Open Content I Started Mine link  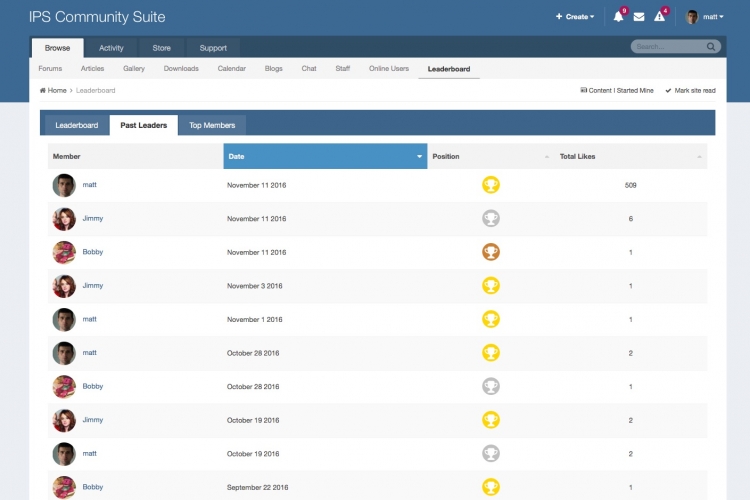617,90
